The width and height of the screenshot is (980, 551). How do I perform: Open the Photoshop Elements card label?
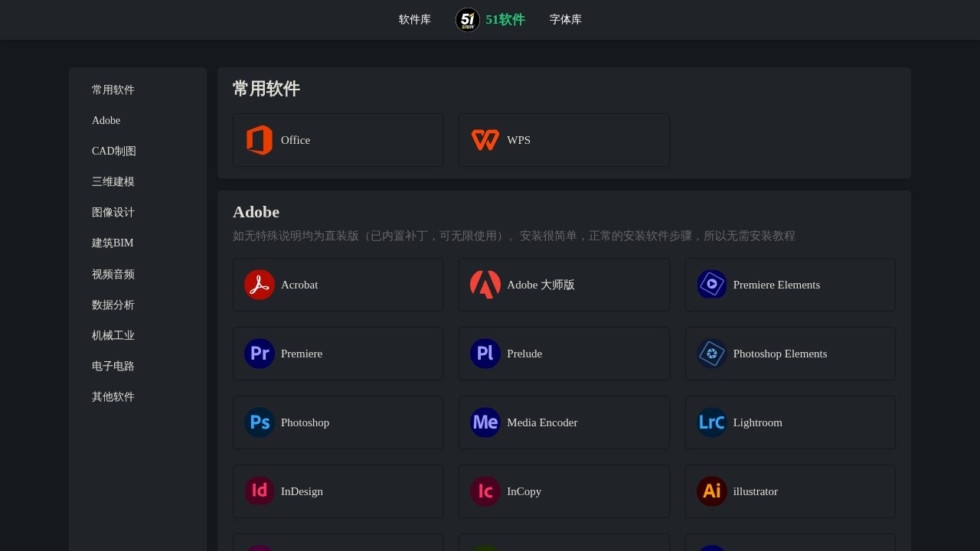point(780,354)
